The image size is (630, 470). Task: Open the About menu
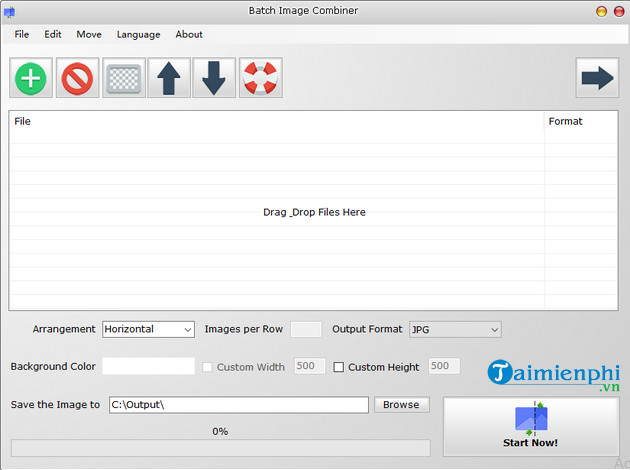coord(189,35)
